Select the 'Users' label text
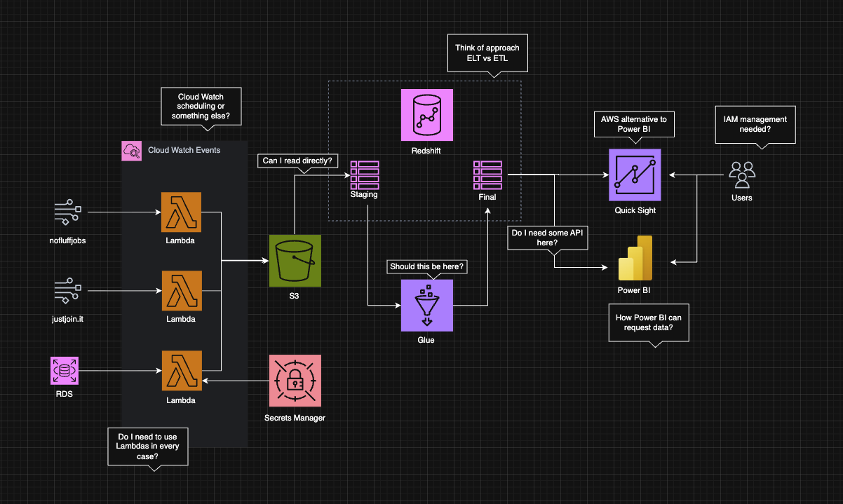The image size is (843, 504). 741,198
